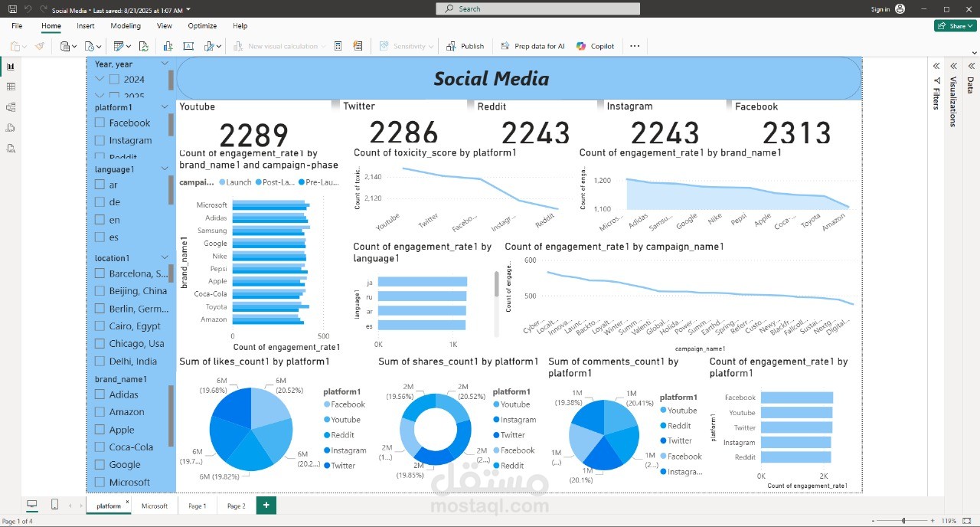Switch to the Optimize ribbon tab

(x=202, y=26)
